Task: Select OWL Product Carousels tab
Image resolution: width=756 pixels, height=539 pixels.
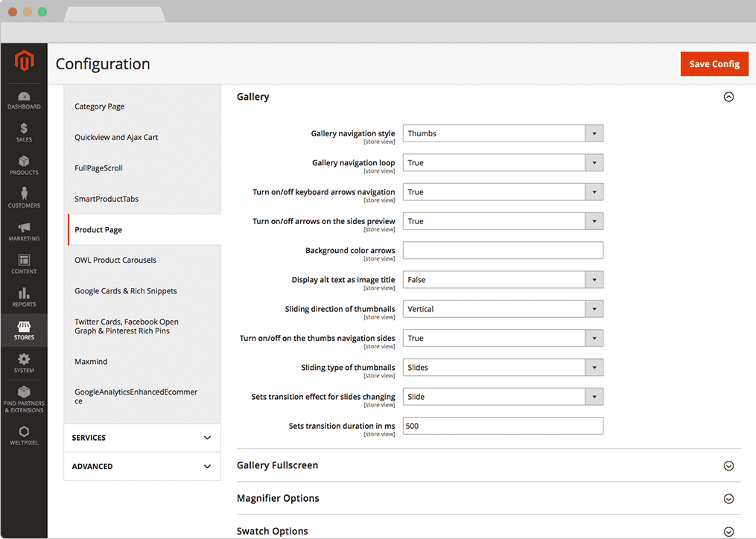Action: [115, 261]
